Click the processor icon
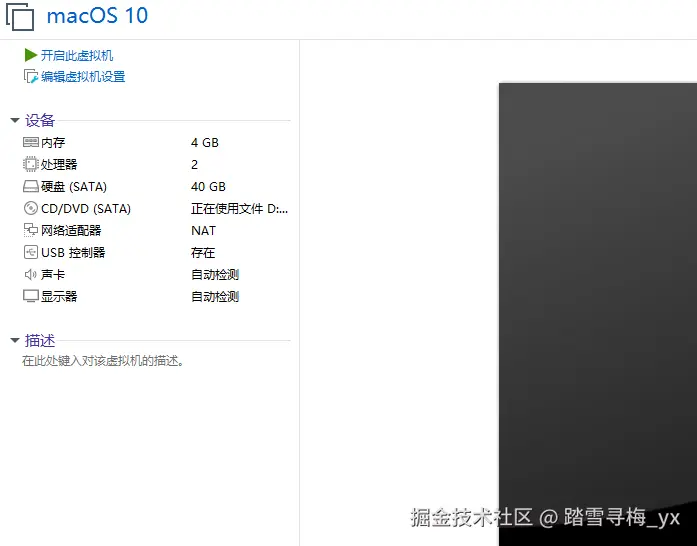697x546 pixels. (x=31, y=164)
